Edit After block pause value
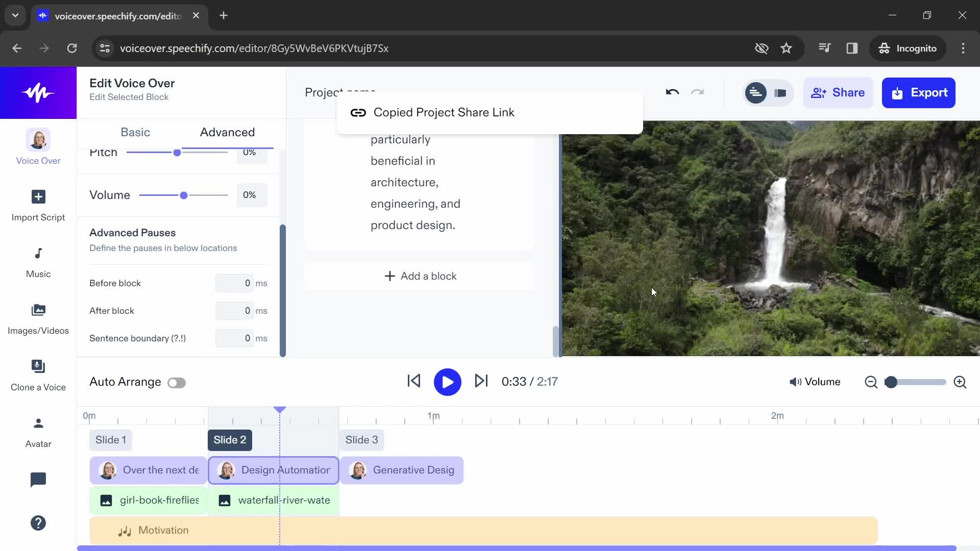This screenshot has width=980, height=551. tap(234, 311)
